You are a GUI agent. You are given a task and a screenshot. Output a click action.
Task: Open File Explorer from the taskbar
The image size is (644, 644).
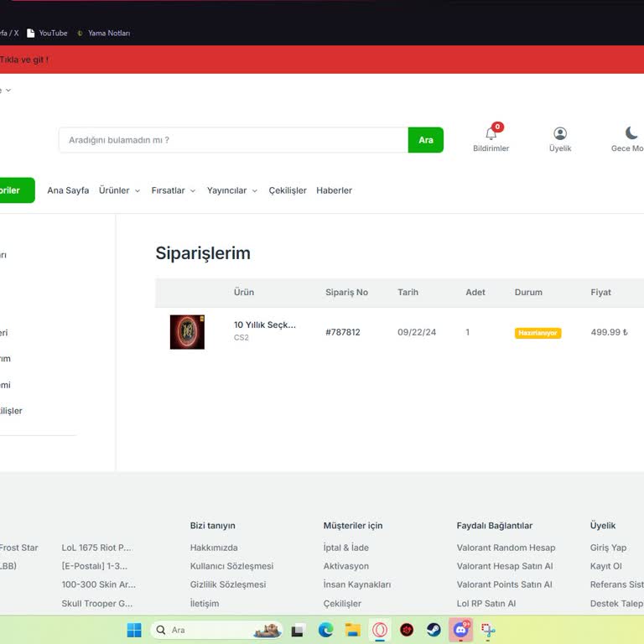coord(353,630)
